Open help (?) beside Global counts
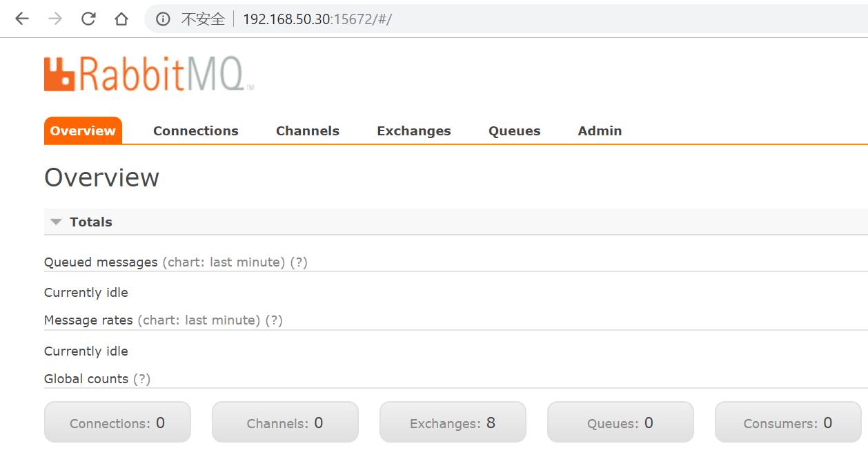Screen dimensions: 868x455 141,379
